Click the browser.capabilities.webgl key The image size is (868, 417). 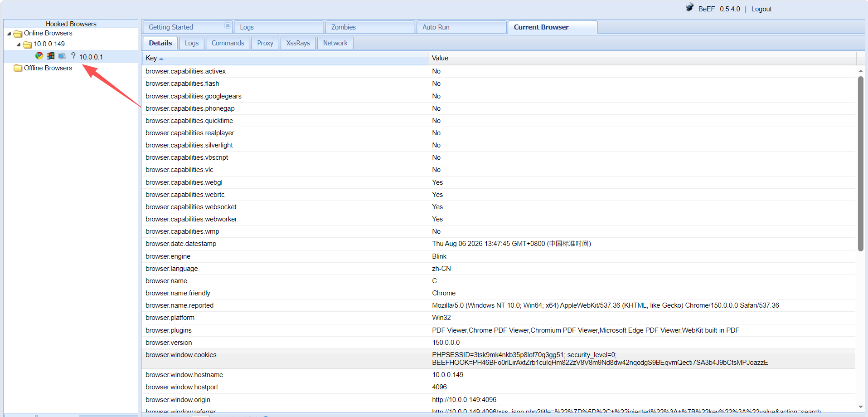point(184,182)
